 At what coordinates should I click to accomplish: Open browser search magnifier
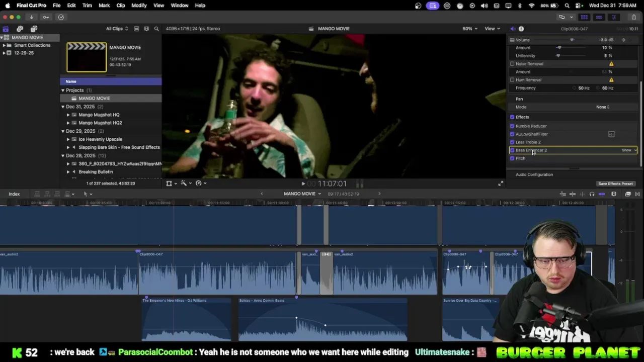tap(156, 29)
